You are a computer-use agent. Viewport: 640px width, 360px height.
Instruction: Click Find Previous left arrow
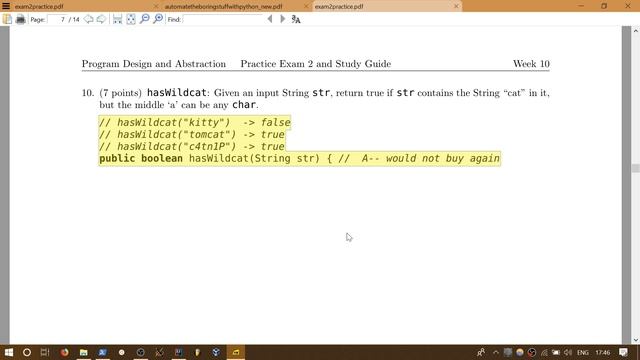point(270,19)
